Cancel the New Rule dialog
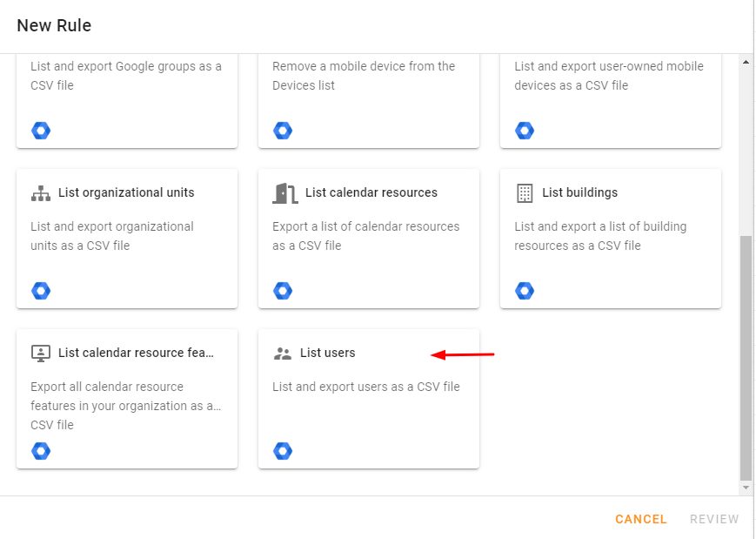Viewport: 756px width, 539px height. (641, 519)
